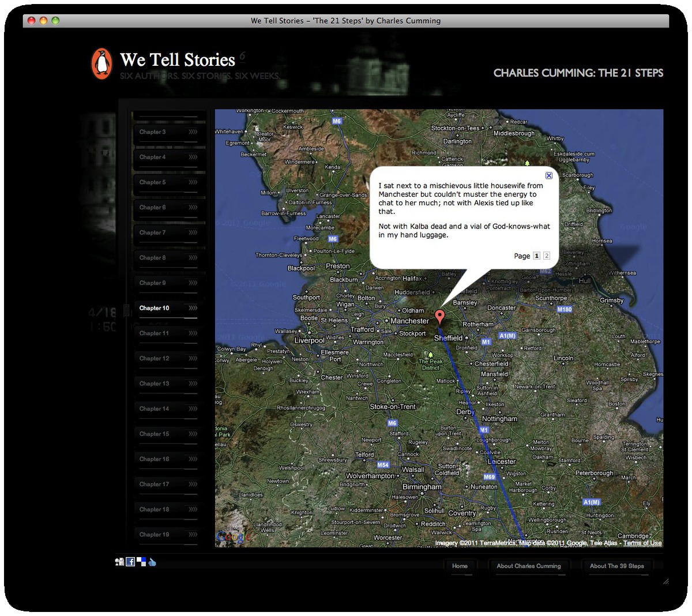Click the Stoke-on-Trent label on the map
The image size is (692, 616).
click(393, 407)
